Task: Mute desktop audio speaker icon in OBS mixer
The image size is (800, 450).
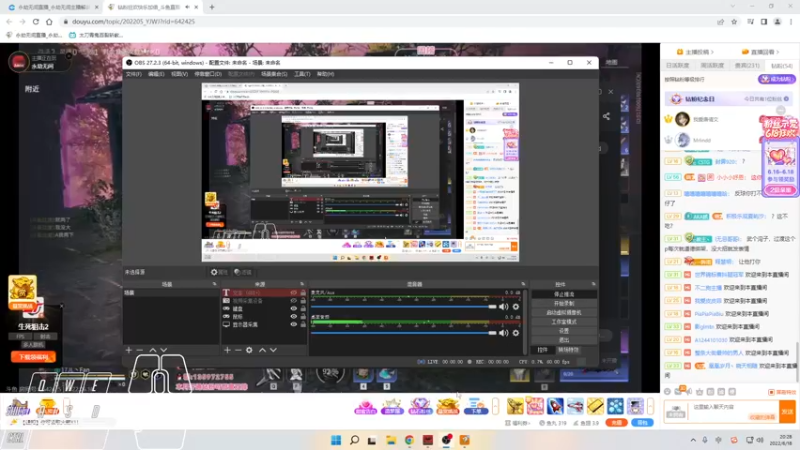Action: (x=504, y=333)
